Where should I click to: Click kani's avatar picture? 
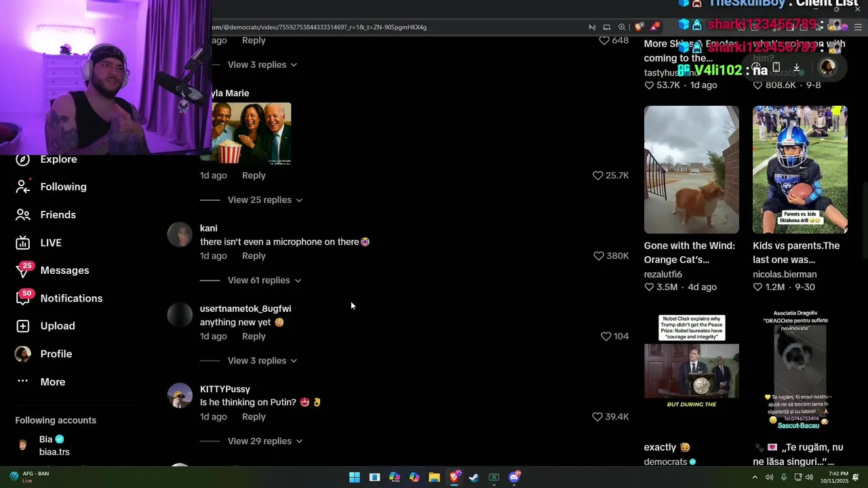click(180, 235)
